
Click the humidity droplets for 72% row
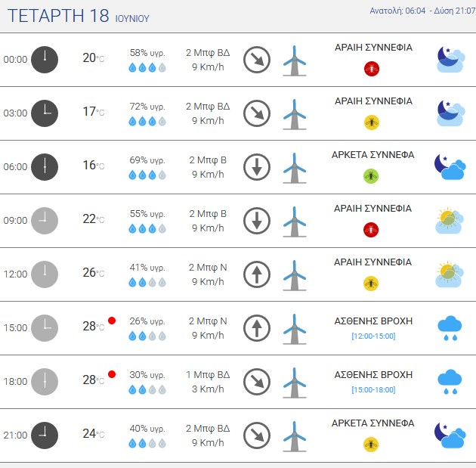(x=147, y=122)
